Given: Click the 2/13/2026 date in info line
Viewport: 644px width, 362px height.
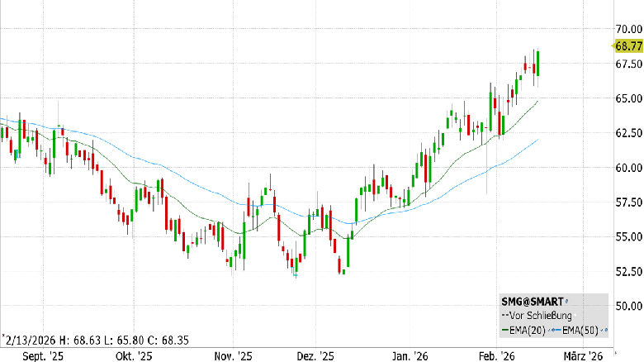Looking at the screenshot, I should click(31, 341).
